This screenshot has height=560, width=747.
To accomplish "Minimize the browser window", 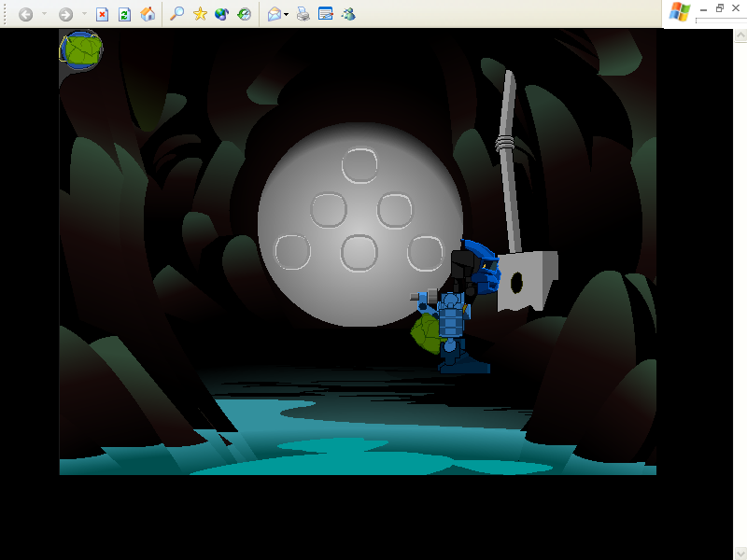I will [x=704, y=8].
